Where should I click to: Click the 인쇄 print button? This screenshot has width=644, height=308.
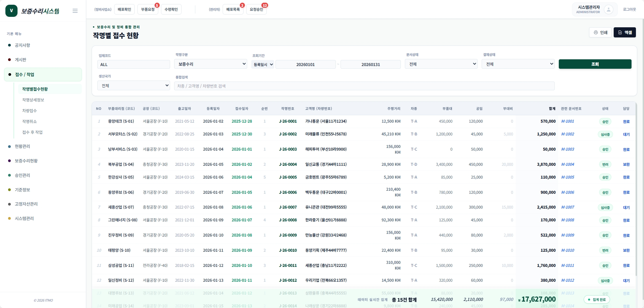(600, 32)
